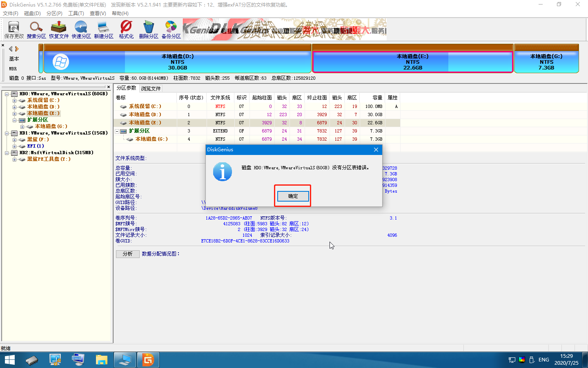
Task: Click the DiskGenius taskbar icon
Action: pyautogui.click(x=148, y=360)
